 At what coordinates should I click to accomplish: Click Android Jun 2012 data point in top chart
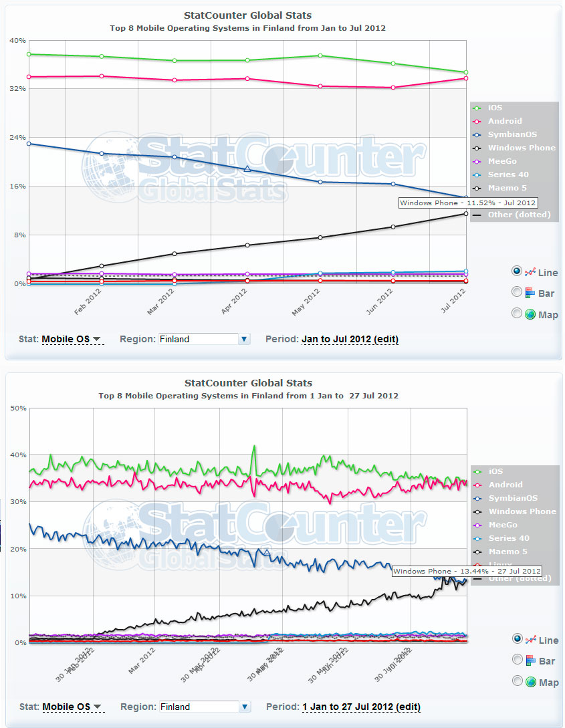pyautogui.click(x=393, y=88)
